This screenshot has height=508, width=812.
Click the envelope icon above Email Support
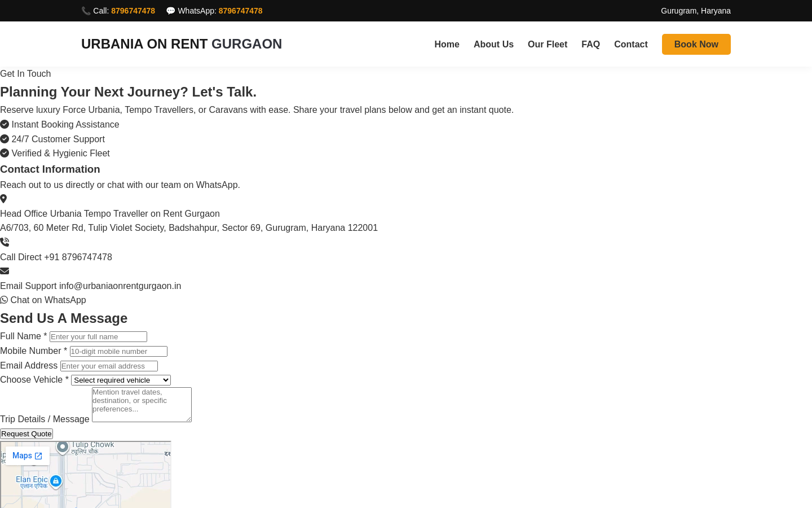(x=5, y=271)
